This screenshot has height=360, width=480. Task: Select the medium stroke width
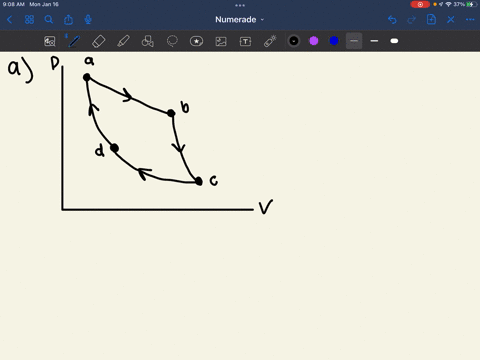pyautogui.click(x=374, y=41)
